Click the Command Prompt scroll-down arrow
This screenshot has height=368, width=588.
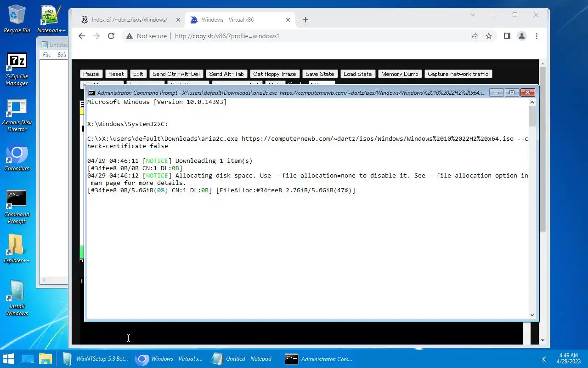pyautogui.click(x=532, y=315)
